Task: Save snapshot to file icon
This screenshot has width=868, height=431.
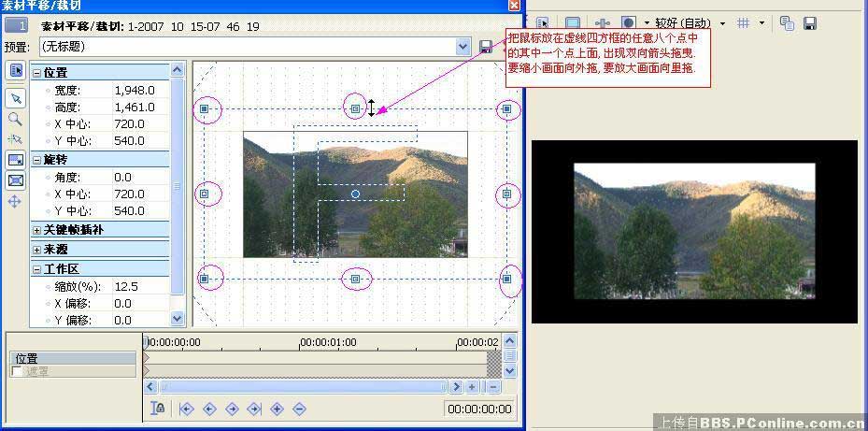Action: click(x=810, y=22)
